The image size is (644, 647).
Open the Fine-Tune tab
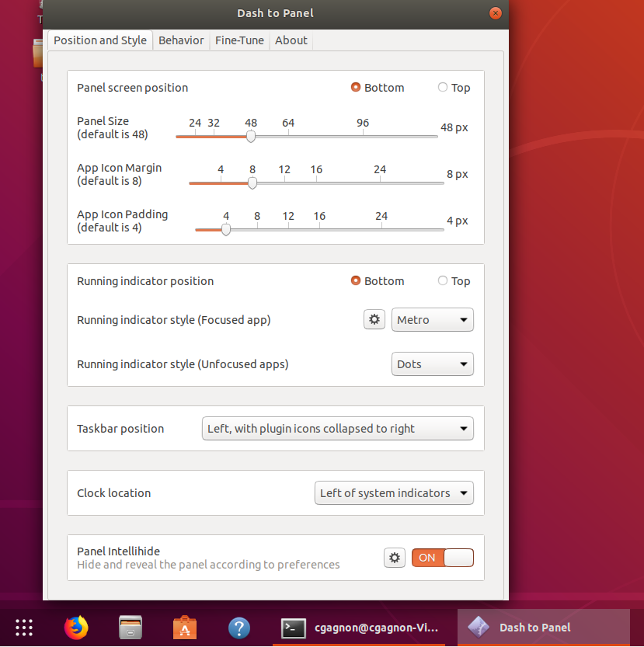click(x=239, y=40)
